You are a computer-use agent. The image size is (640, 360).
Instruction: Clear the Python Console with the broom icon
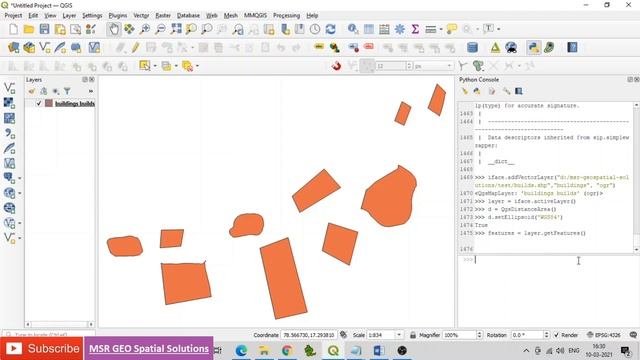[464, 91]
